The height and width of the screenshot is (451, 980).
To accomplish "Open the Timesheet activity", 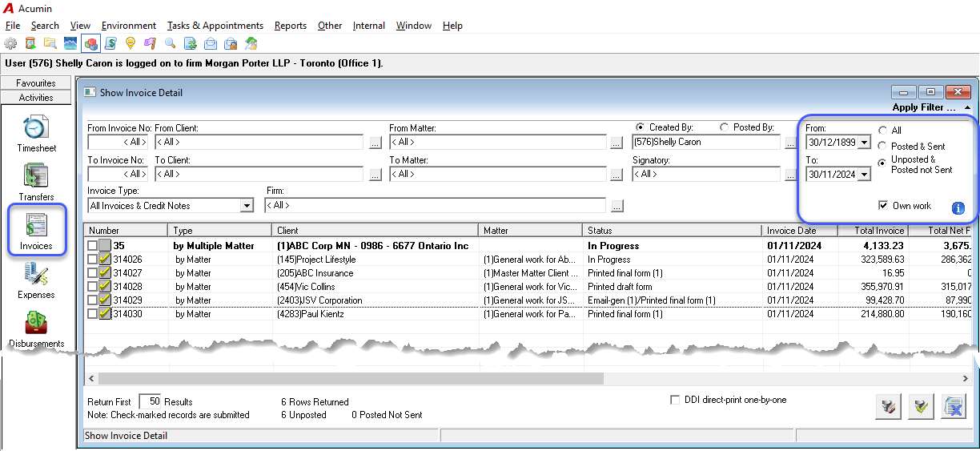I will click(36, 134).
